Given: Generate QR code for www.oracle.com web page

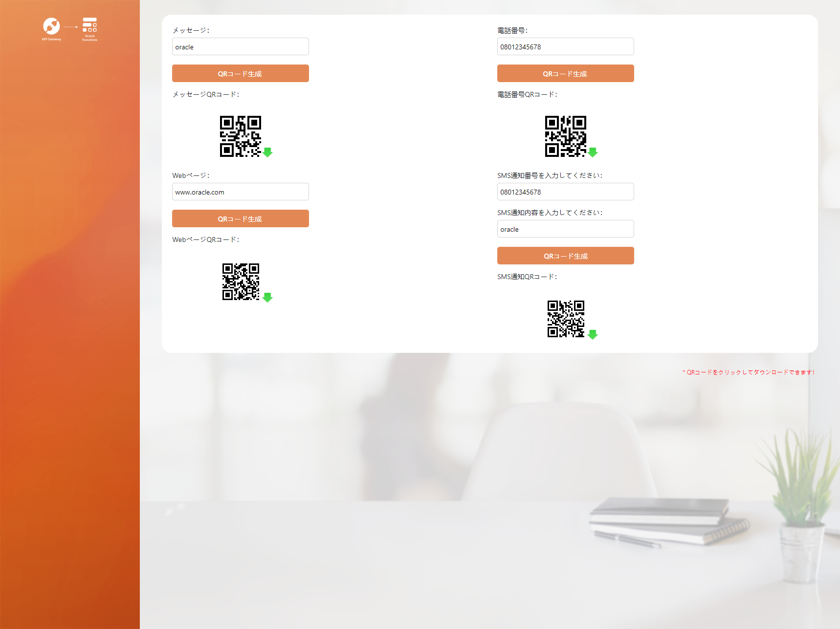Looking at the screenshot, I should click(x=240, y=218).
